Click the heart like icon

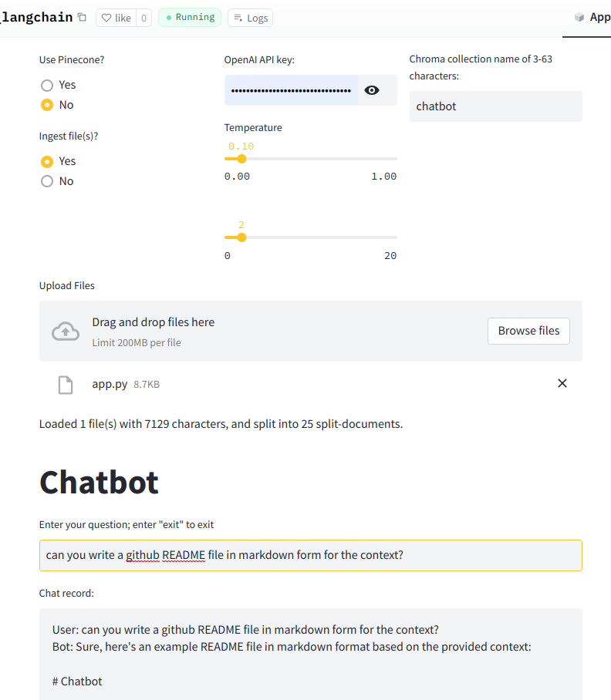[x=106, y=18]
